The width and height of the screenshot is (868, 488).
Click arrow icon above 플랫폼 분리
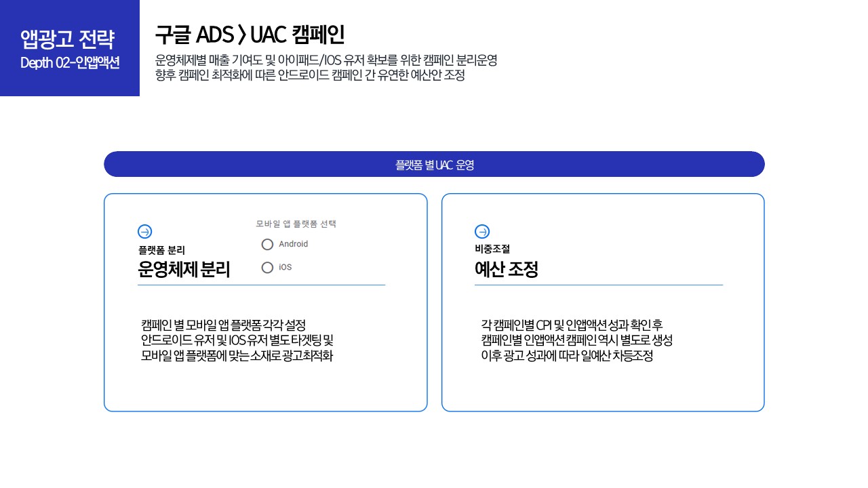click(144, 231)
